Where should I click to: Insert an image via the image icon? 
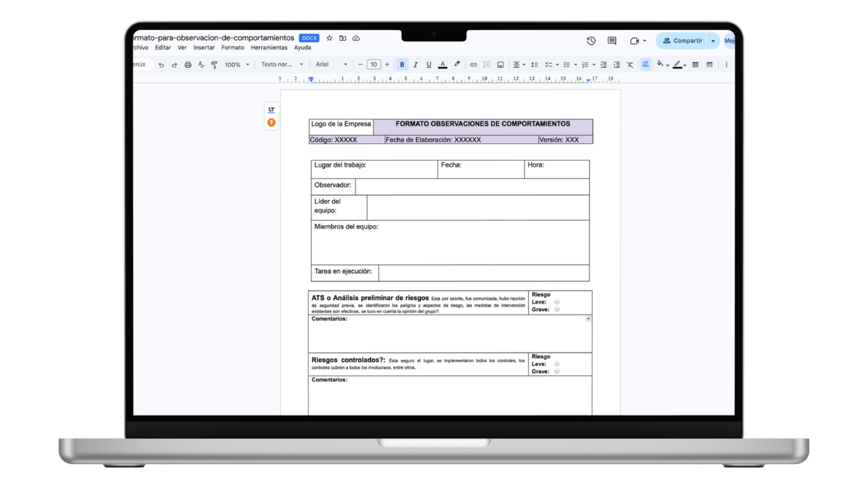[500, 64]
